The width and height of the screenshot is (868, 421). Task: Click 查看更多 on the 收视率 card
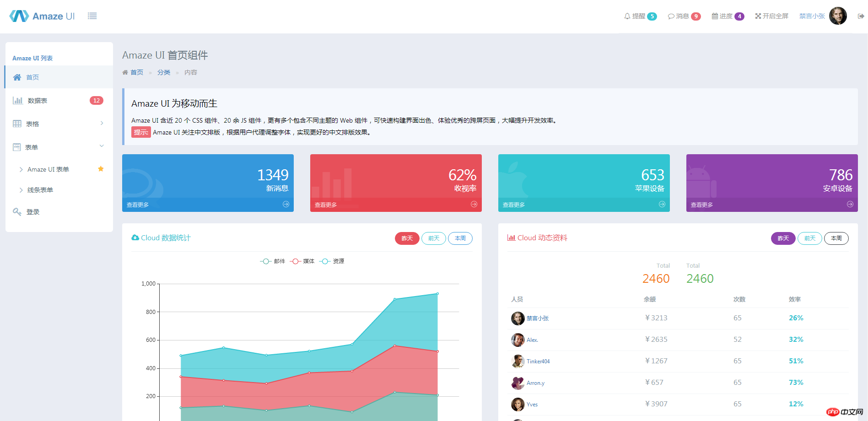pyautogui.click(x=326, y=205)
